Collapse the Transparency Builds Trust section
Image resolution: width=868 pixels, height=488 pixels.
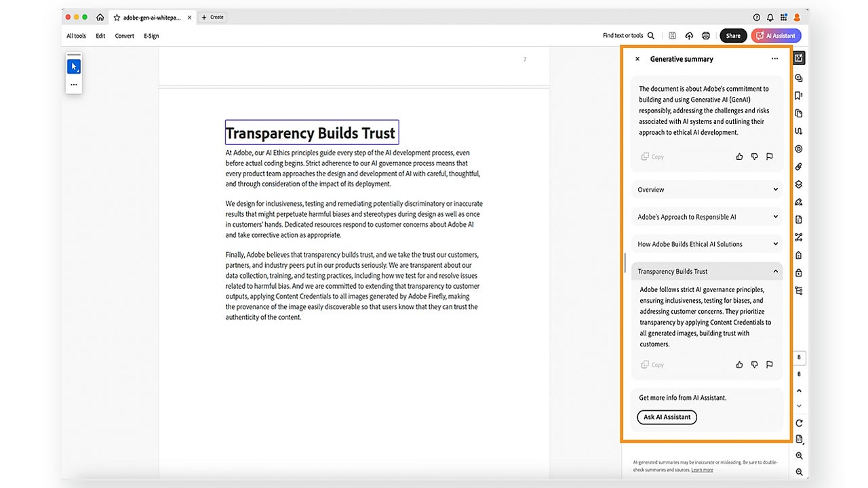pyautogui.click(x=776, y=271)
